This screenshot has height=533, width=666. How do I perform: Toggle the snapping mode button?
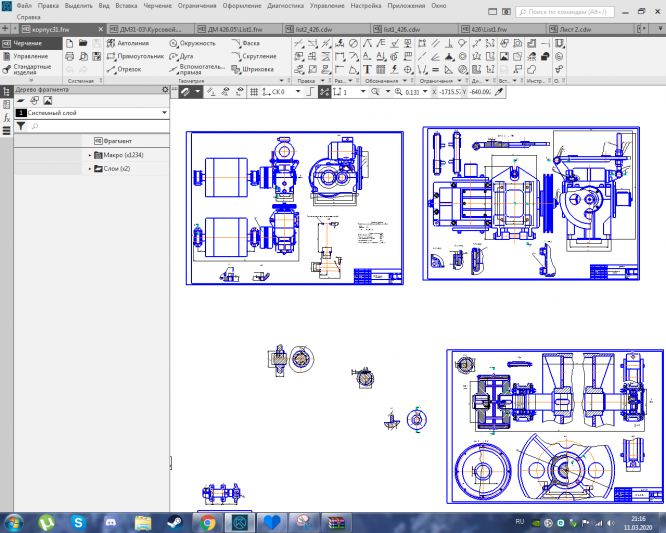(324, 91)
